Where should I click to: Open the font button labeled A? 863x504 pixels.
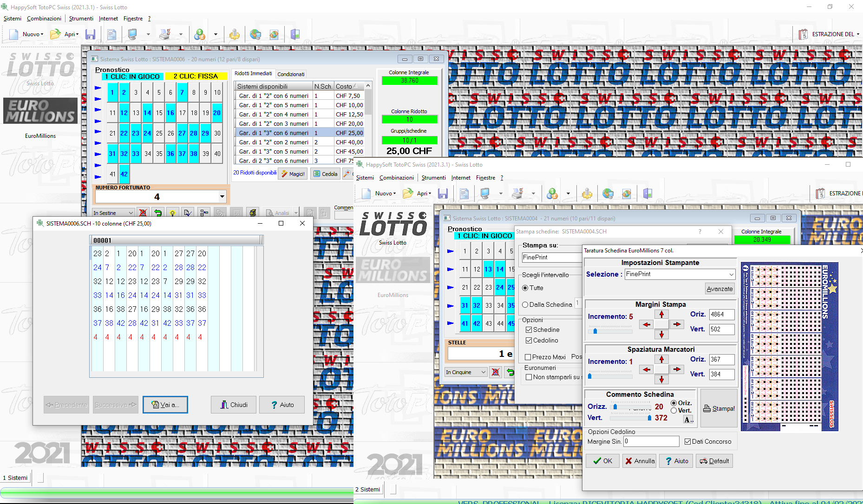[x=688, y=420]
